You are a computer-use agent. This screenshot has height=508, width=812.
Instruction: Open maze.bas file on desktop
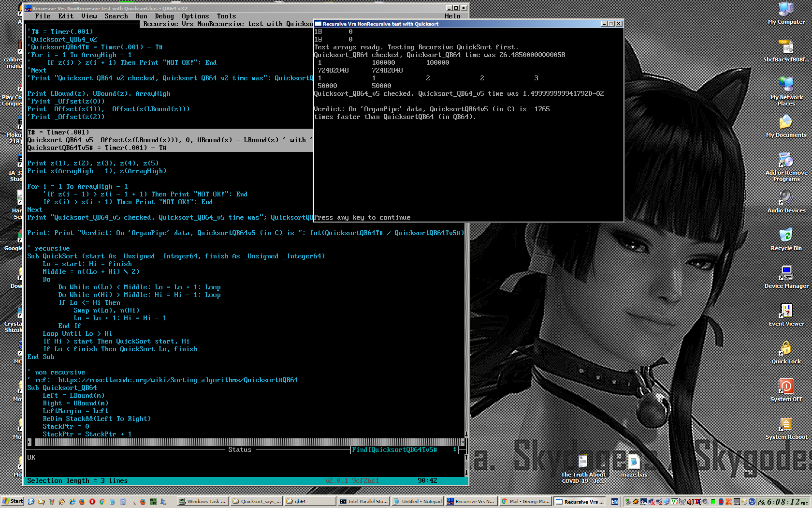[634, 466]
